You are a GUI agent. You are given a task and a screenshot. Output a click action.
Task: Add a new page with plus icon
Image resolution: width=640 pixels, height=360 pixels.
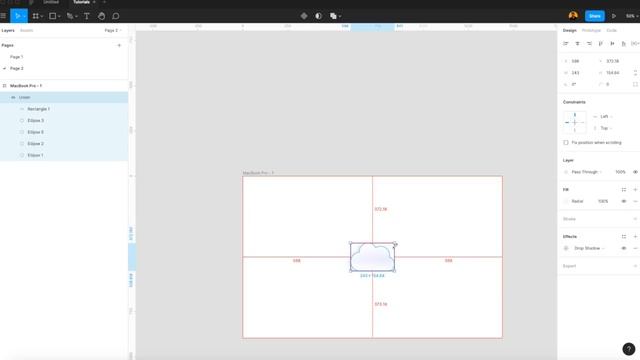pyautogui.click(x=119, y=45)
